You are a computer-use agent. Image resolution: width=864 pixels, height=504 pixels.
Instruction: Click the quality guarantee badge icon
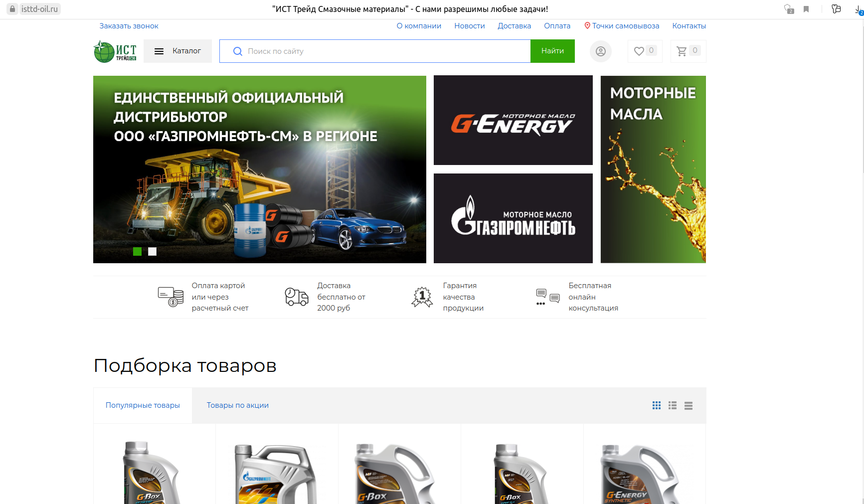coord(422,297)
